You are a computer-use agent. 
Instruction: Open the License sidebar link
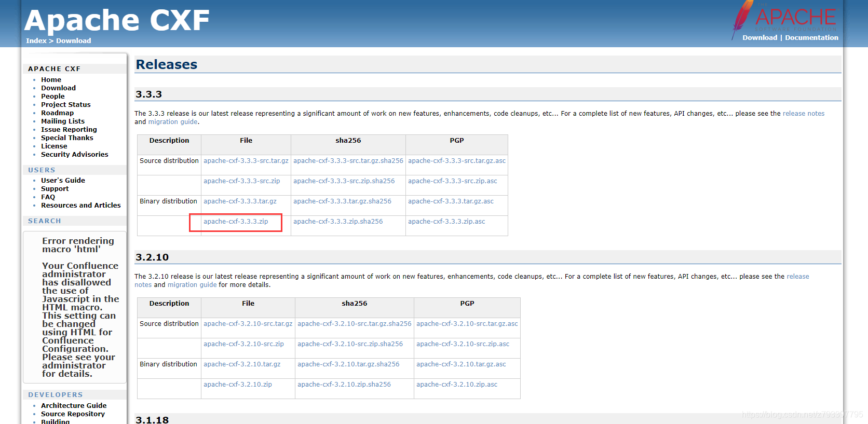coord(54,146)
